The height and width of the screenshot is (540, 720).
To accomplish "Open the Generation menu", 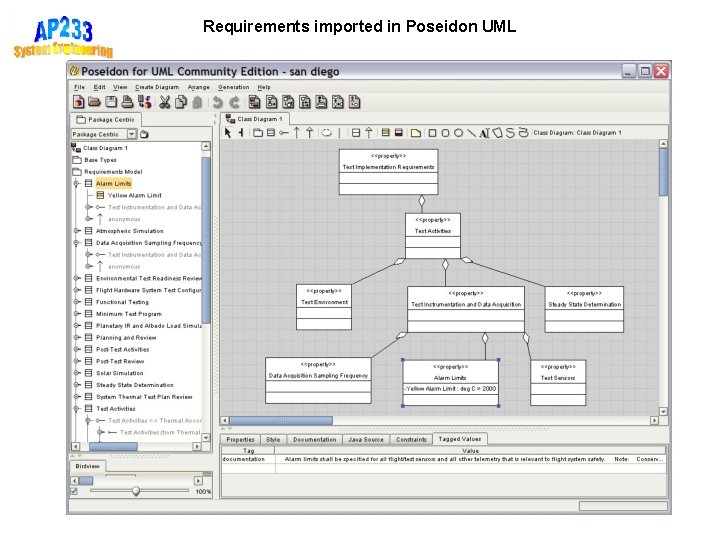I will pos(233,87).
